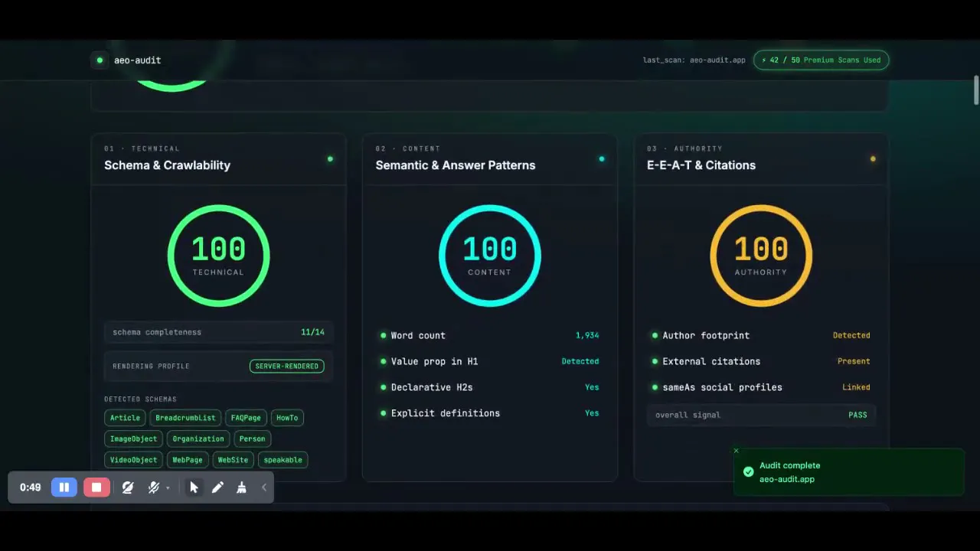Click the yellow Authority score ring
Image resolution: width=980 pixels, height=551 pixels.
point(761,256)
